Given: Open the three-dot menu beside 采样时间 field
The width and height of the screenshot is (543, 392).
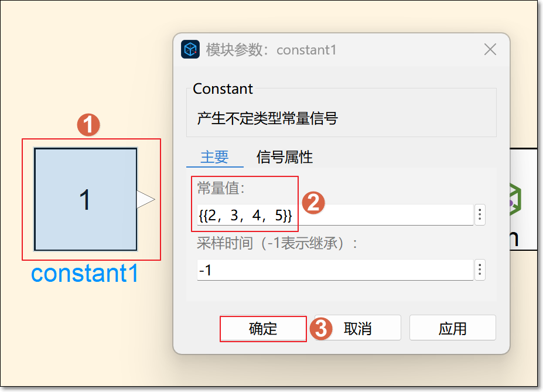Looking at the screenshot, I should click(x=480, y=270).
